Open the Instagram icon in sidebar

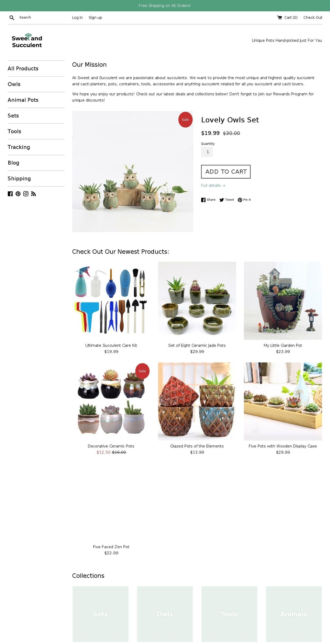pos(26,194)
